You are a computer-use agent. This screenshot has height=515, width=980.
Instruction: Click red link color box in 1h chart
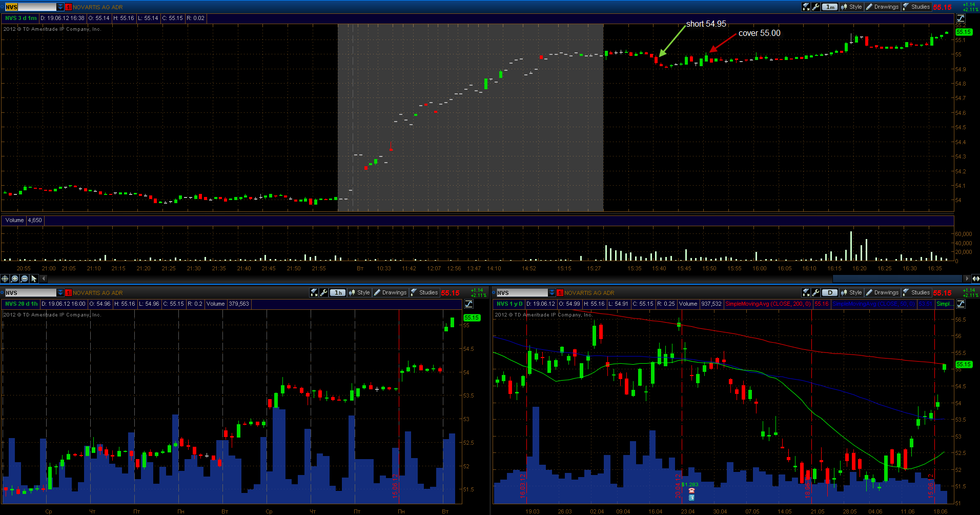[x=68, y=293]
